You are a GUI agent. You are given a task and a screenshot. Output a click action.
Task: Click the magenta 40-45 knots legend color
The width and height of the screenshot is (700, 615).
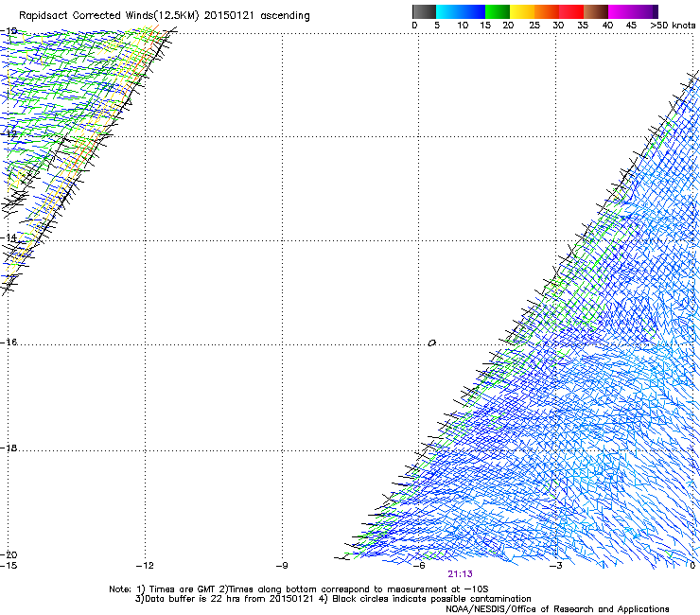coord(621,11)
